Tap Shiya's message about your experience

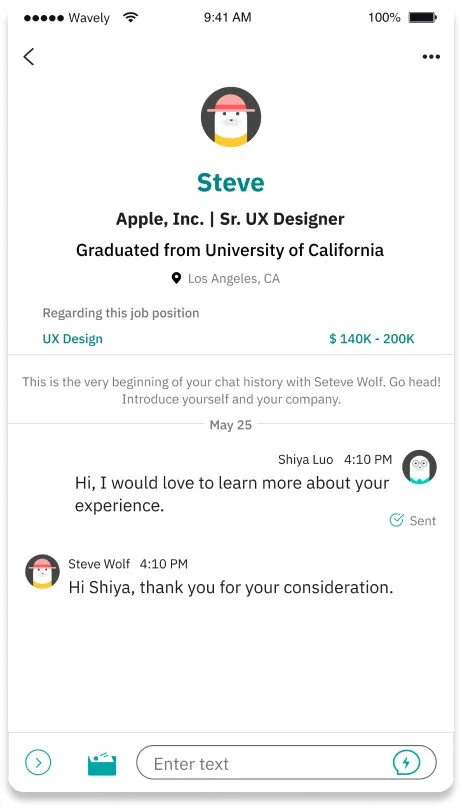[232, 494]
